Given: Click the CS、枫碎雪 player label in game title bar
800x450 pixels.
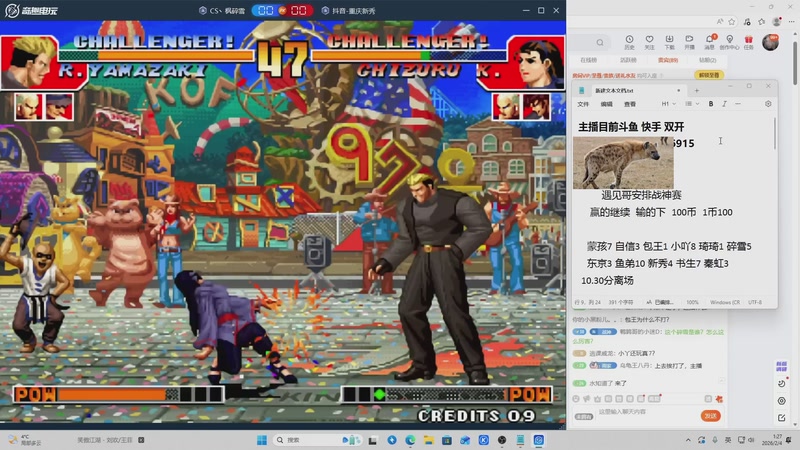Looking at the screenshot, I should 222,11.
